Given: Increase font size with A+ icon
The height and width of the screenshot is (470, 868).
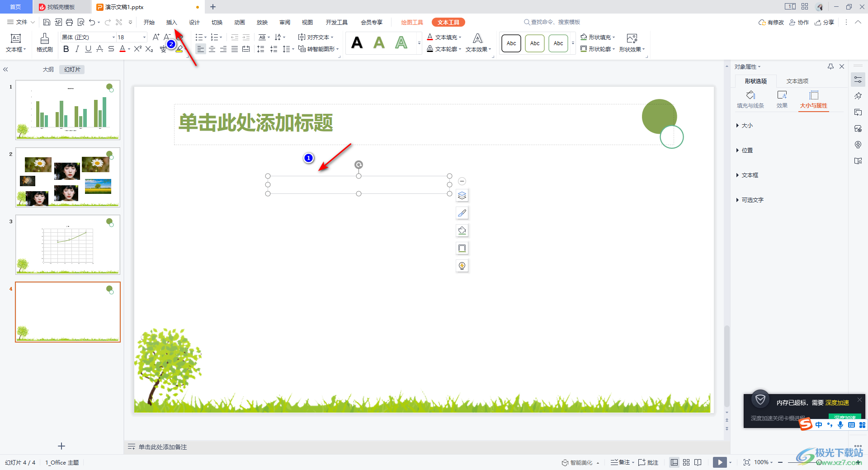Looking at the screenshot, I should click(x=156, y=37).
